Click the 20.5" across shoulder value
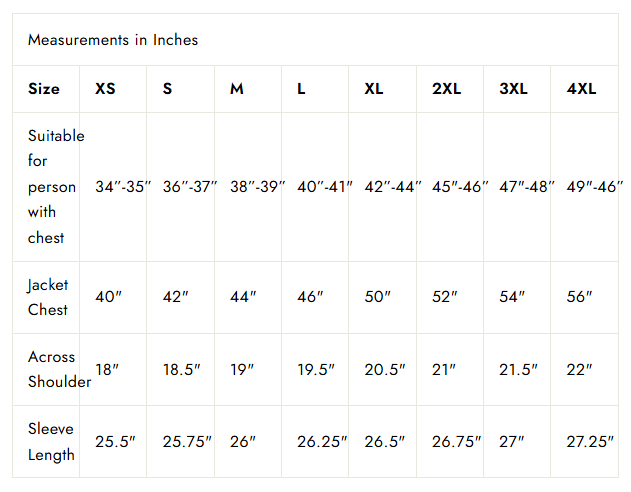Screen dimensions: 631x492 pyautogui.click(x=385, y=369)
